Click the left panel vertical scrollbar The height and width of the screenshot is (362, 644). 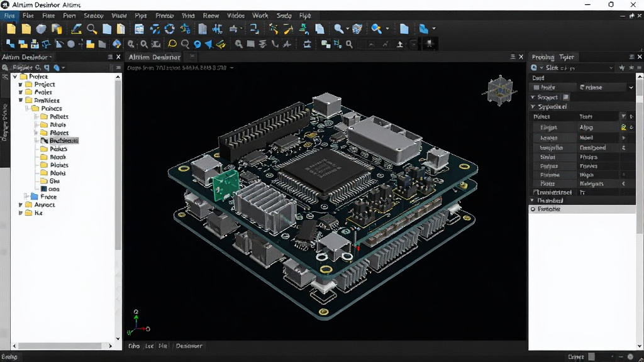(x=118, y=164)
